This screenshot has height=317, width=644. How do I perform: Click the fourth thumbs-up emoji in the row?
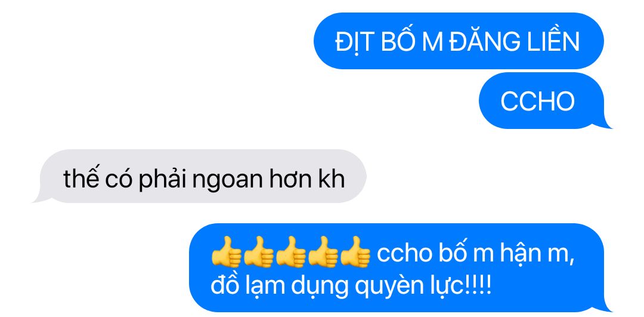coord(323,253)
